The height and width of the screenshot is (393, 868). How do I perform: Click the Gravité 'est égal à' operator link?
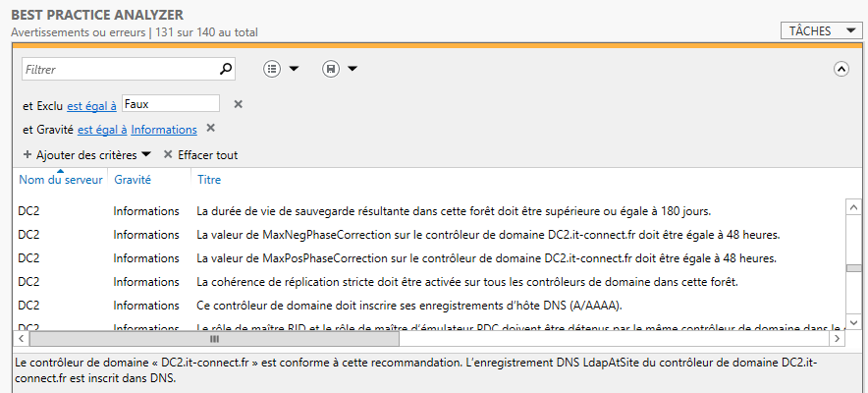pos(102,130)
